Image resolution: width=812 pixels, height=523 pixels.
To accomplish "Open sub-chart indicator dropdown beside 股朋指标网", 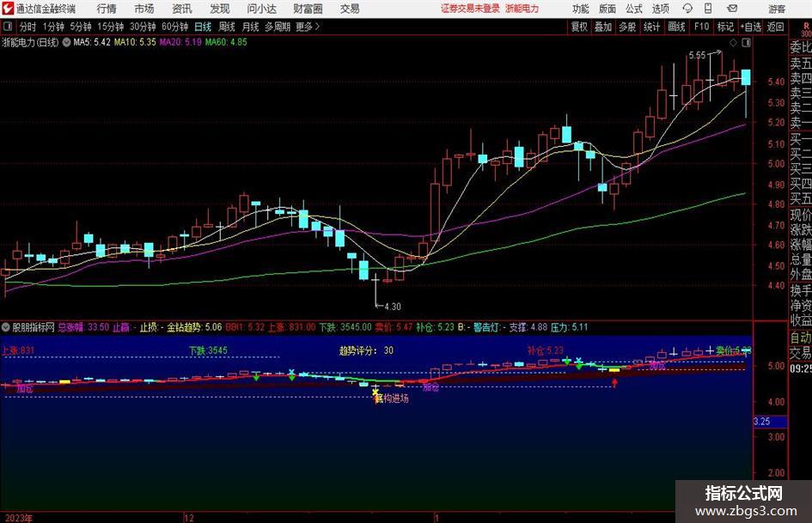I will 6,327.
